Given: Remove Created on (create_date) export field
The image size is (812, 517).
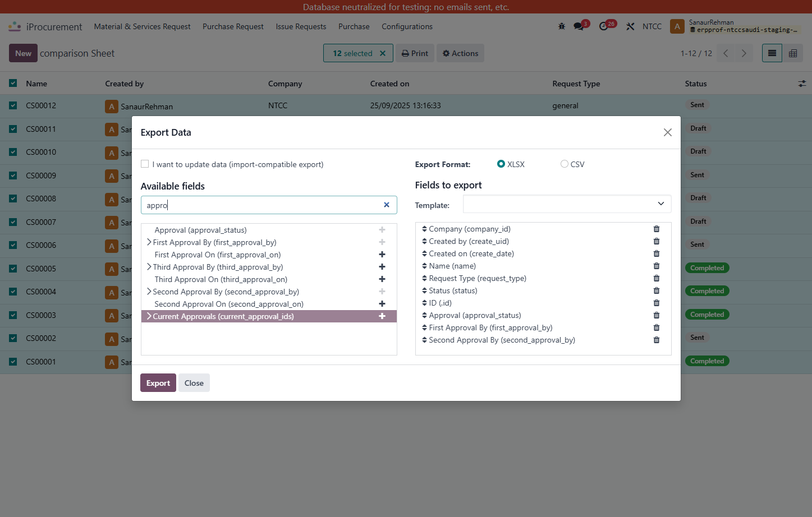Looking at the screenshot, I should [x=657, y=253].
